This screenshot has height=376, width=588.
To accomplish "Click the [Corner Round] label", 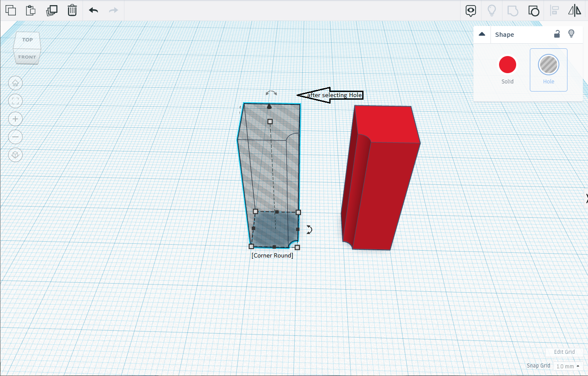I will coord(272,255).
